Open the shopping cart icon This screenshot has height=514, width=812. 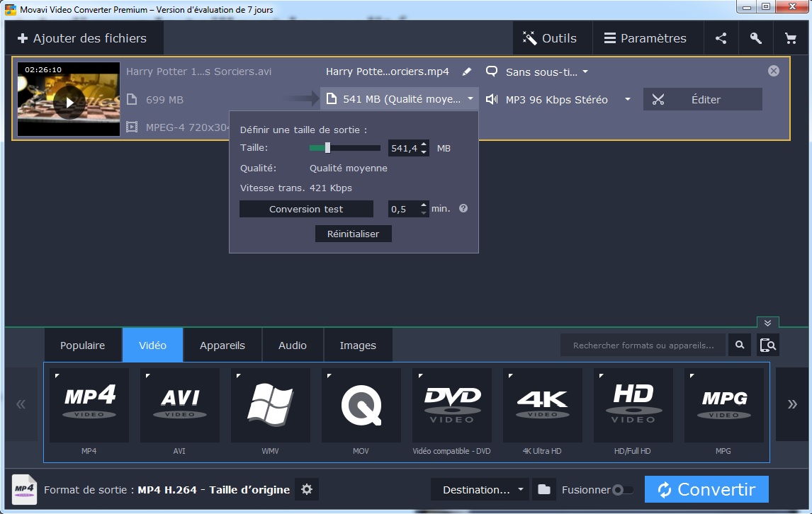(790, 38)
